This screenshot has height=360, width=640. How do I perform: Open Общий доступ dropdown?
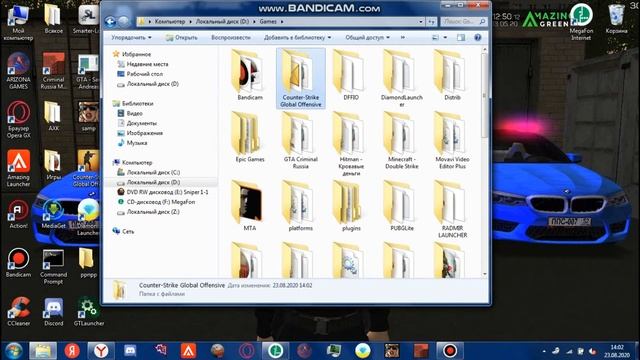click(367, 38)
